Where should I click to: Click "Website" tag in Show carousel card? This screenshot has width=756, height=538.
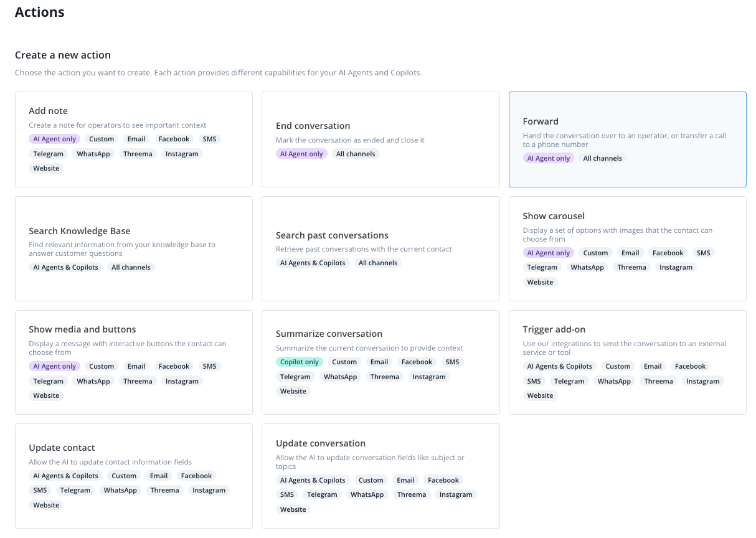tap(540, 282)
